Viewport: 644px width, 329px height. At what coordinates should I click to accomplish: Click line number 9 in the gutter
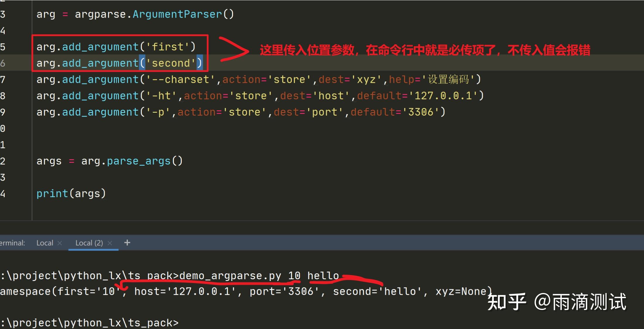[2, 112]
